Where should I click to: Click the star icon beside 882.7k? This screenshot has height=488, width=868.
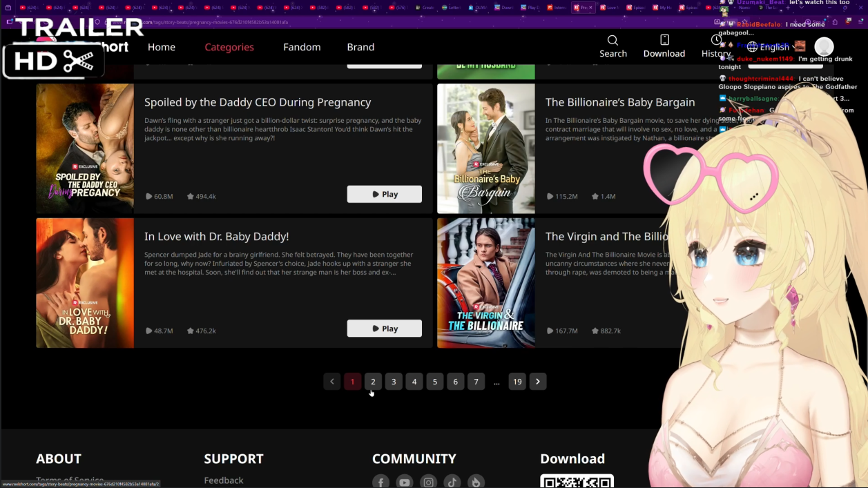tap(595, 331)
